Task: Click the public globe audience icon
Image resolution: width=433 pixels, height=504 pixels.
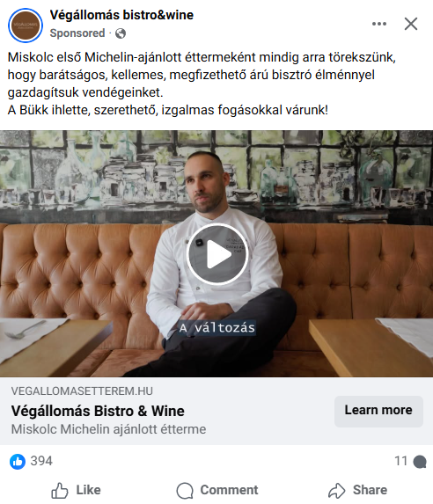Action: [x=121, y=33]
